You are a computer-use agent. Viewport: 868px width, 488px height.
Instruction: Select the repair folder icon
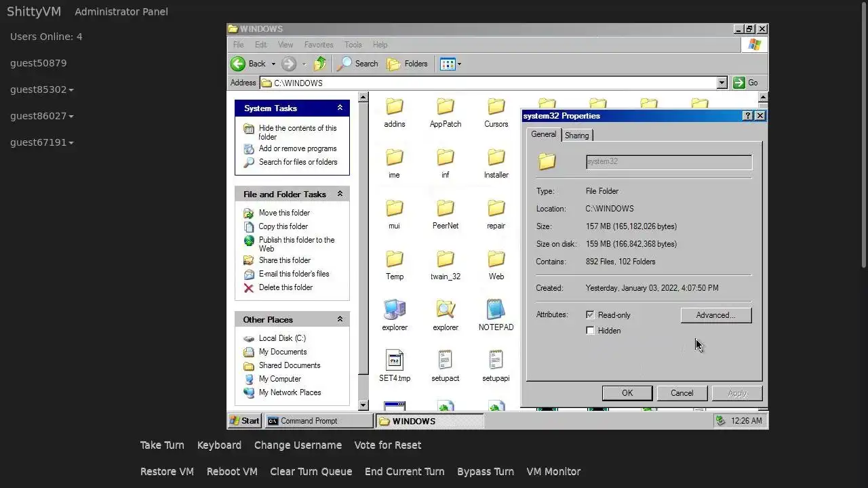pyautogui.click(x=496, y=208)
